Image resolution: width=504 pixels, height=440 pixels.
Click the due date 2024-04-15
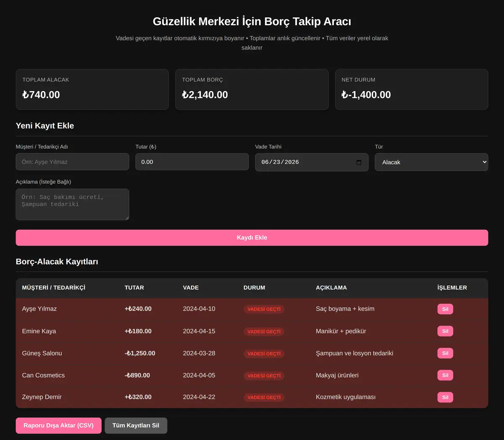(x=199, y=331)
